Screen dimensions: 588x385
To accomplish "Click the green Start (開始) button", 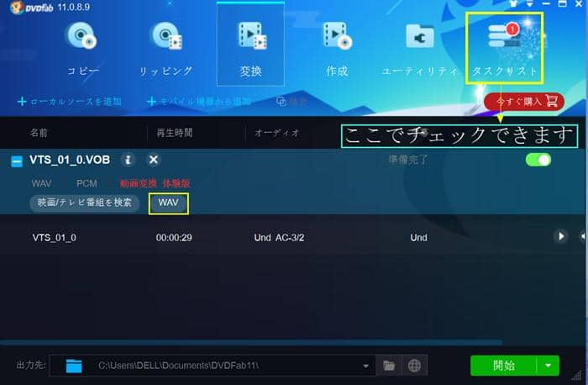I will click(x=504, y=366).
